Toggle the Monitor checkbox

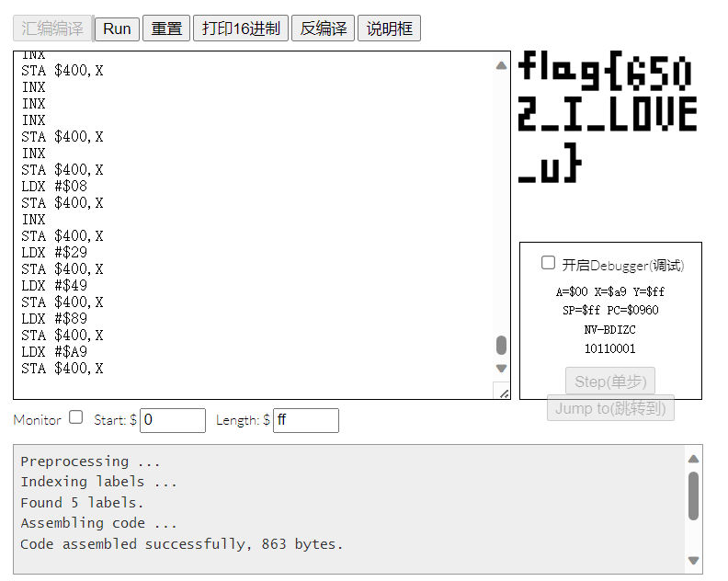pyautogui.click(x=76, y=417)
